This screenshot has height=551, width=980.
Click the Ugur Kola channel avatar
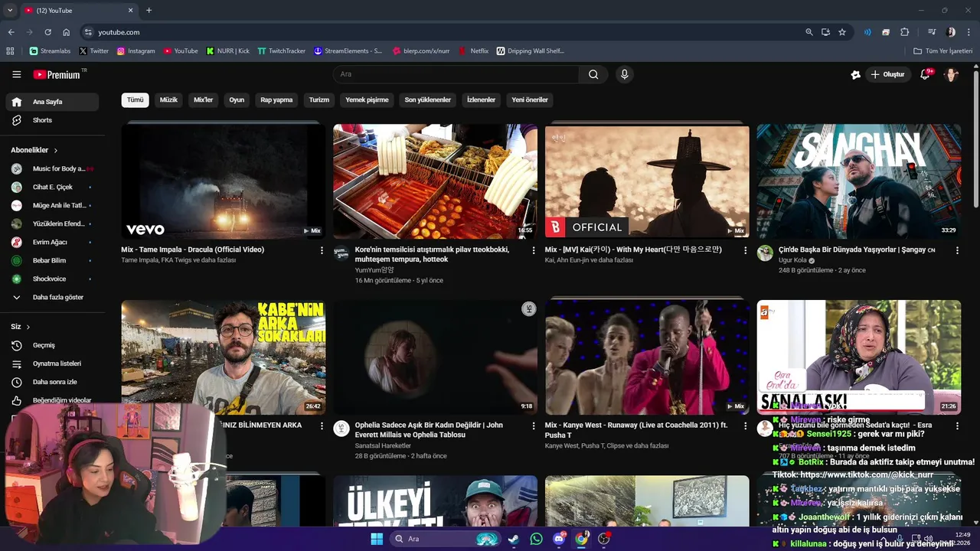[765, 253]
